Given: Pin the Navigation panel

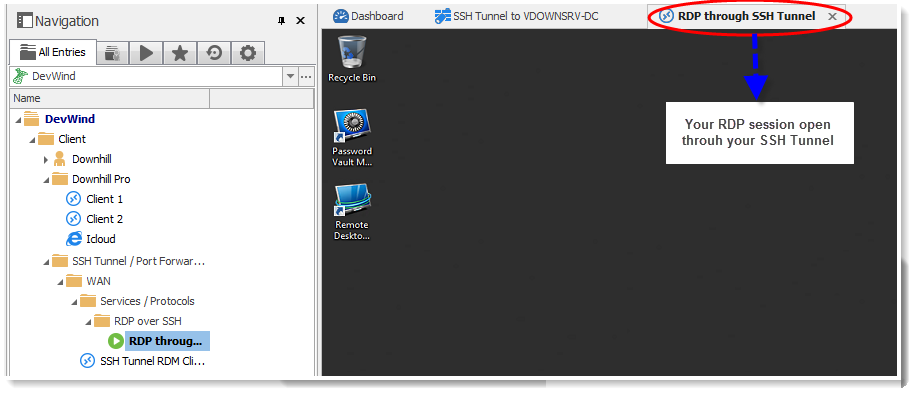Looking at the screenshot, I should pos(282,20).
